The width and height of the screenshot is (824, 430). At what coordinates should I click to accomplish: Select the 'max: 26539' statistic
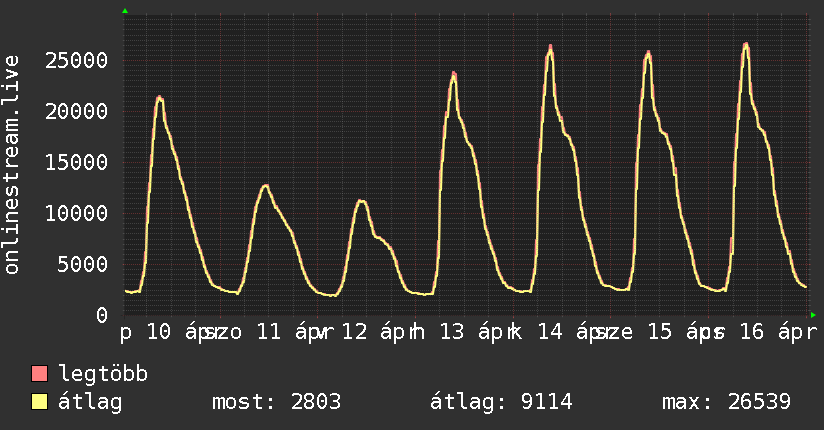726,402
